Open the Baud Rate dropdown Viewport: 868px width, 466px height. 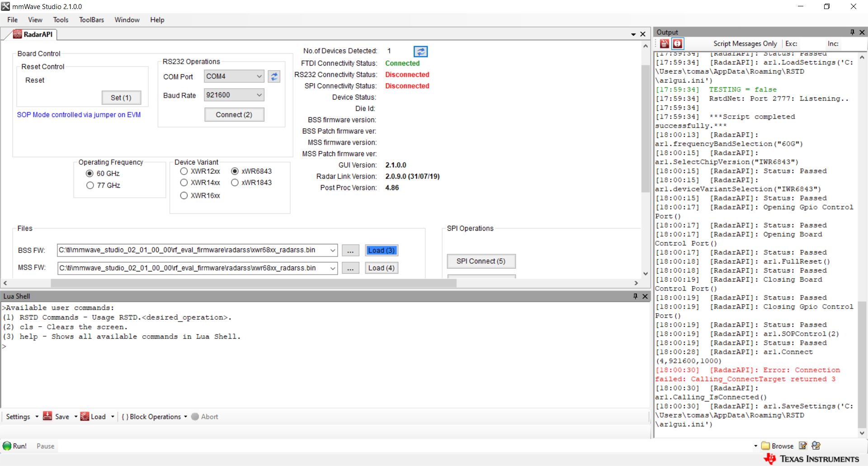pos(259,95)
